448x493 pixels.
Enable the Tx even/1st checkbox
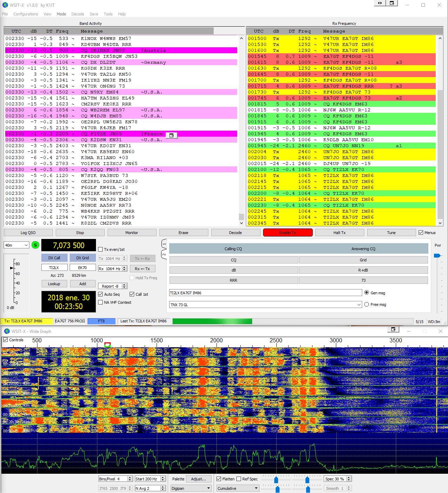(101, 249)
